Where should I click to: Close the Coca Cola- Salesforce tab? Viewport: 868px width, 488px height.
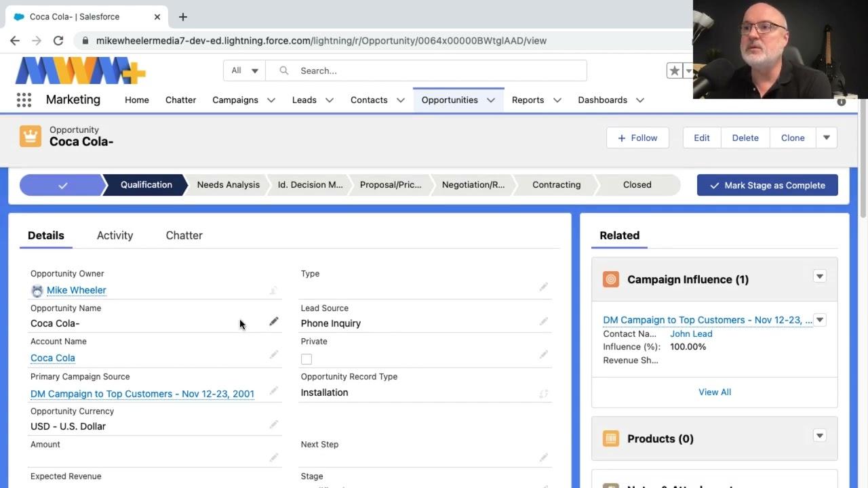[157, 16]
